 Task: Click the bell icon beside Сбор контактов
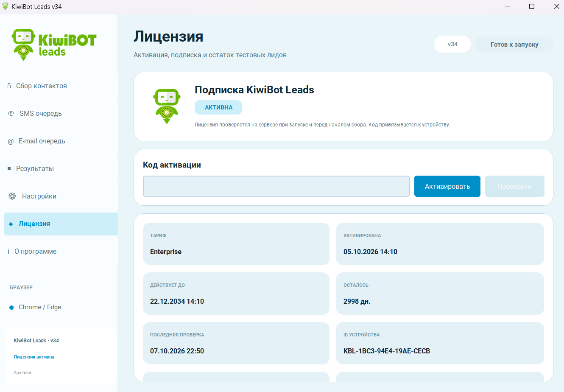coord(9,86)
